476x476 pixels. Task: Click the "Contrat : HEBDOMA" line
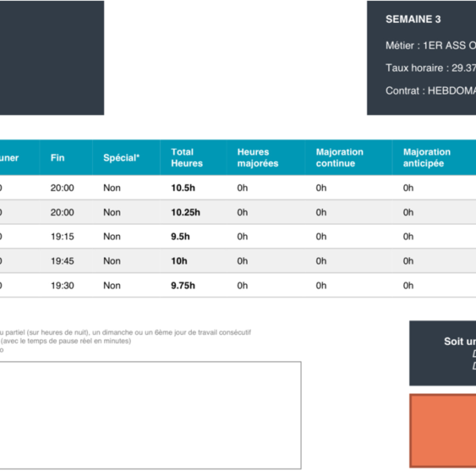point(431,90)
